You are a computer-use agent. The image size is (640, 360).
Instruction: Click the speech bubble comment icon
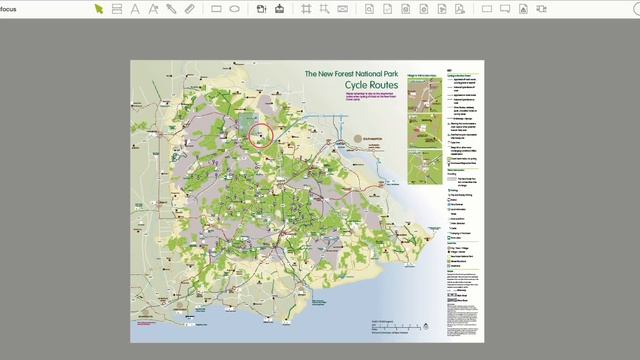coord(505,9)
